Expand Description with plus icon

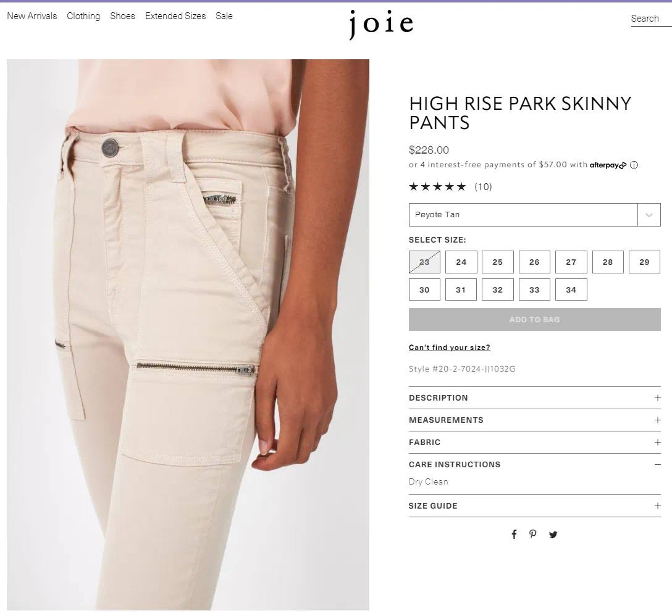coord(657,398)
